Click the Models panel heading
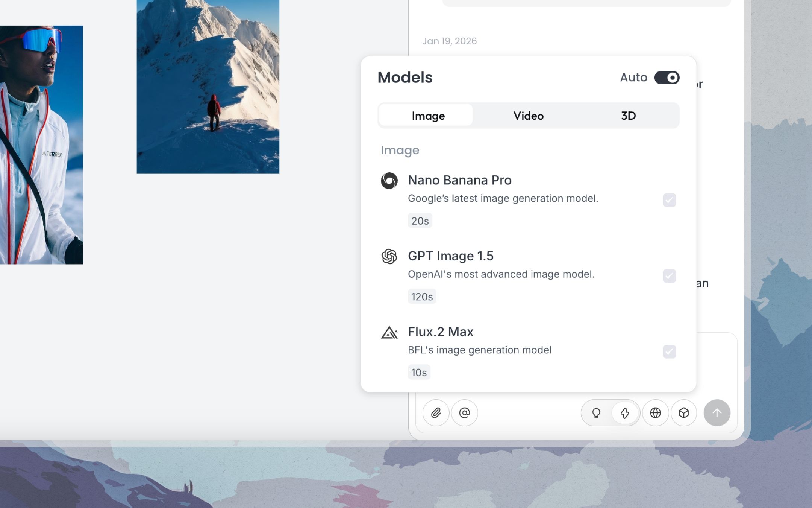The width and height of the screenshot is (812, 508). (405, 78)
